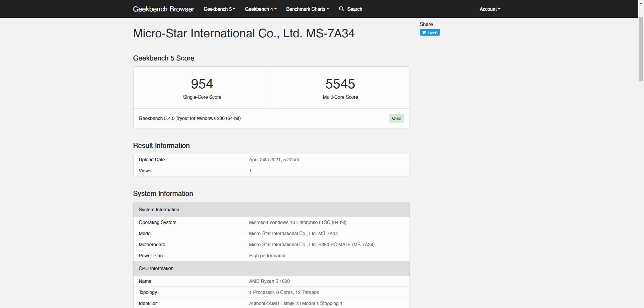The height and width of the screenshot is (308, 644).
Task: Select the 954 single-core score
Action: [x=202, y=84]
